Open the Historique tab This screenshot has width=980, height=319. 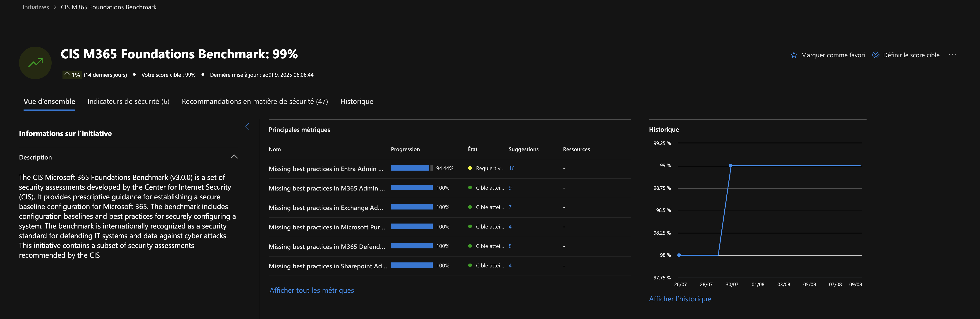pyautogui.click(x=356, y=102)
